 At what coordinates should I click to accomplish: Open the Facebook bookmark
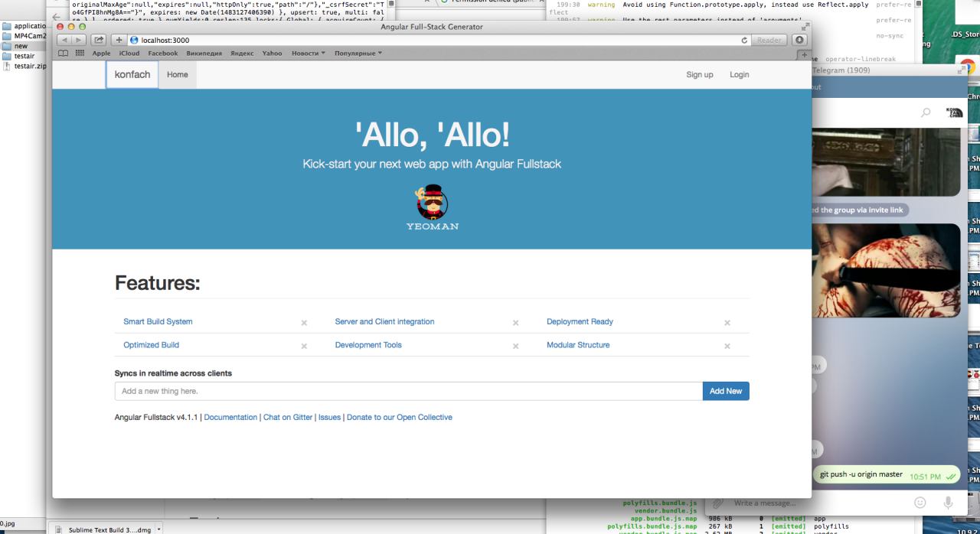tap(163, 54)
